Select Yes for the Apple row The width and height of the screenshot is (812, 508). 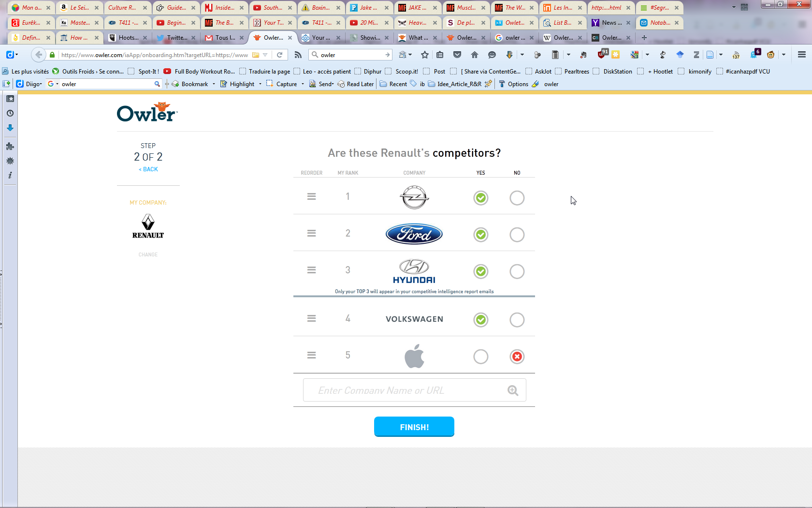coord(481,357)
